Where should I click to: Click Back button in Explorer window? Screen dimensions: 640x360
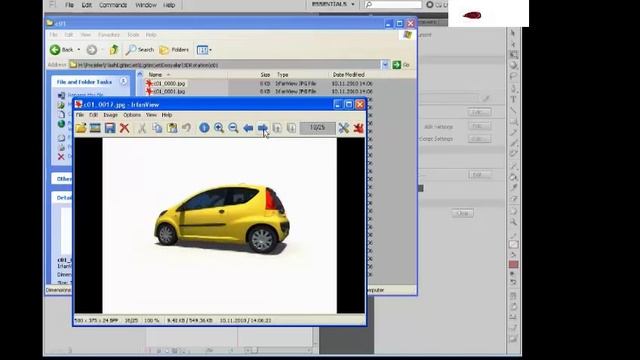pyautogui.click(x=62, y=50)
